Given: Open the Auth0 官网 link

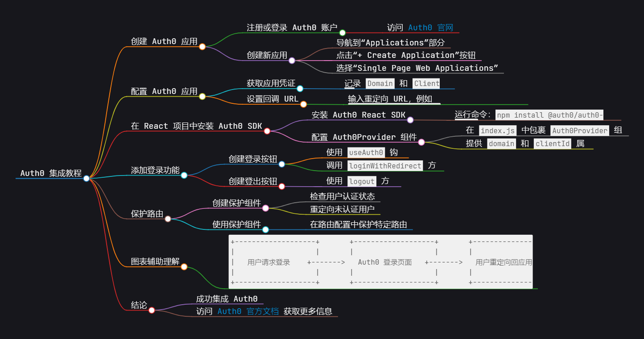Looking at the screenshot, I should pyautogui.click(x=430, y=28).
